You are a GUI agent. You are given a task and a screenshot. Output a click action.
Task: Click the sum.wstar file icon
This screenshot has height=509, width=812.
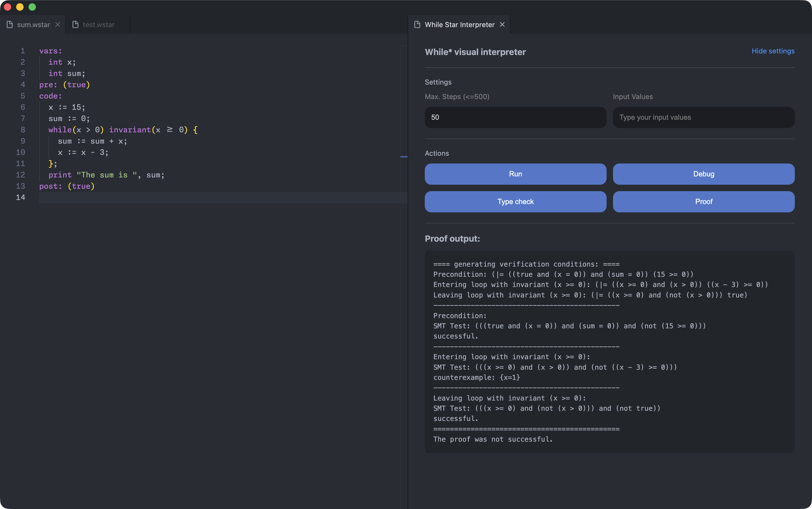pos(10,25)
